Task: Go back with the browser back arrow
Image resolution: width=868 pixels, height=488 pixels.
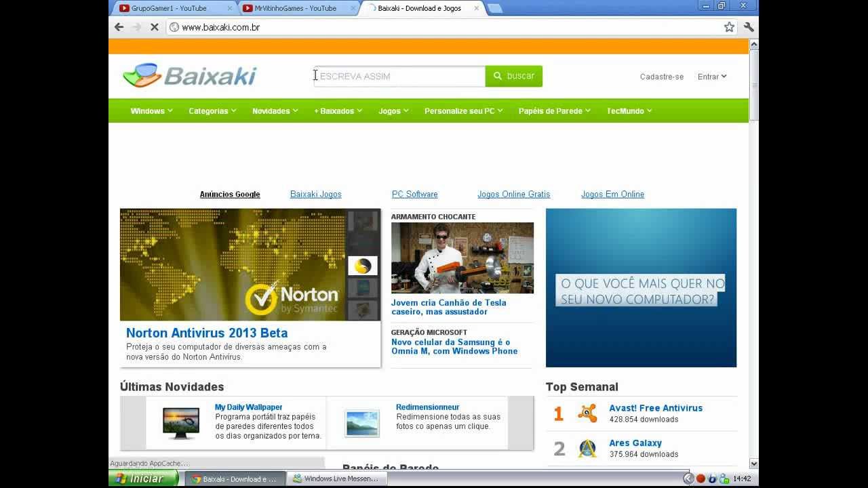Action: [119, 27]
